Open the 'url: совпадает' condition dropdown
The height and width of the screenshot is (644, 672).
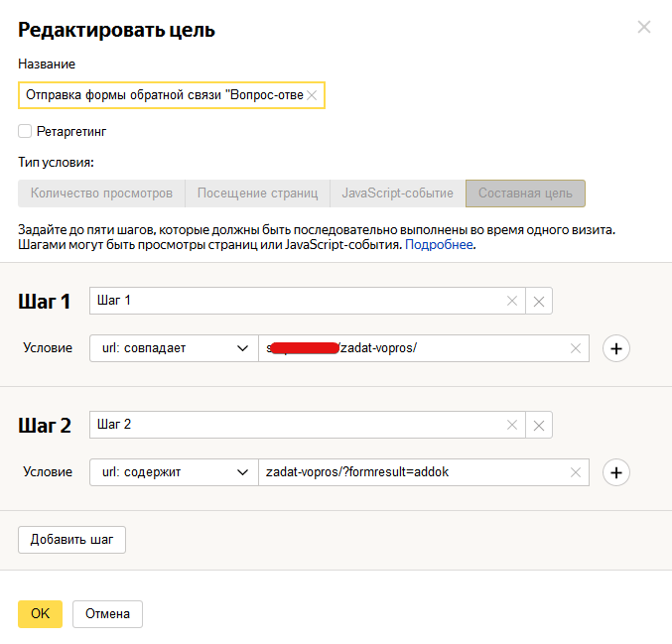pos(173,348)
